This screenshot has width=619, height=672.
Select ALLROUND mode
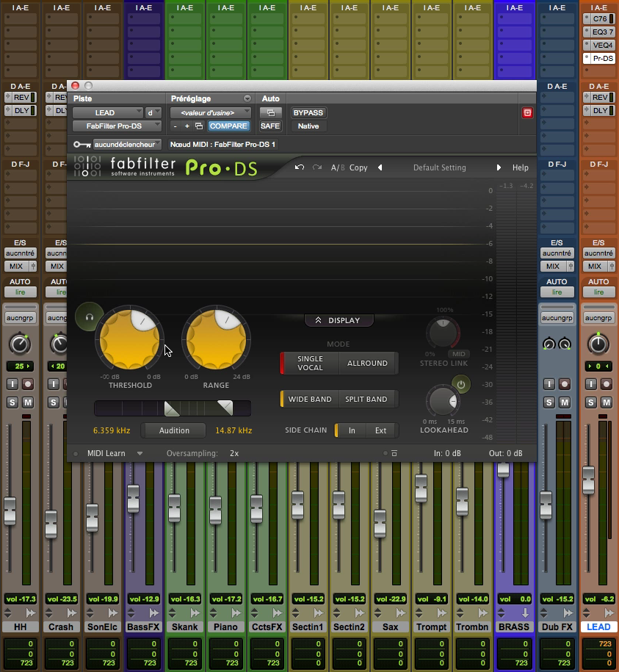(x=368, y=363)
